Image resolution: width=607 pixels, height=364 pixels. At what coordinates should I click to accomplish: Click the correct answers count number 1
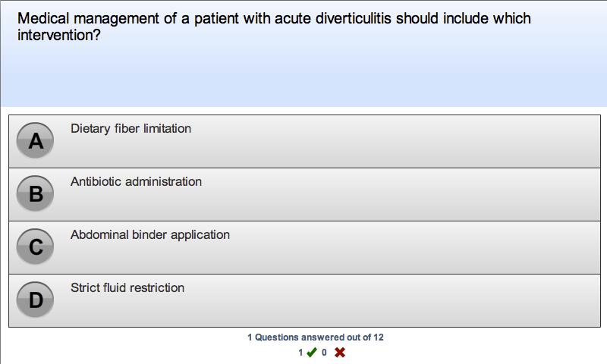pyautogui.click(x=300, y=353)
